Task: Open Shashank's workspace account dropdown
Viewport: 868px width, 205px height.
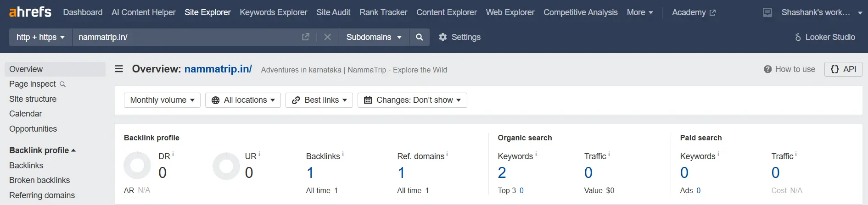Action: coord(822,12)
